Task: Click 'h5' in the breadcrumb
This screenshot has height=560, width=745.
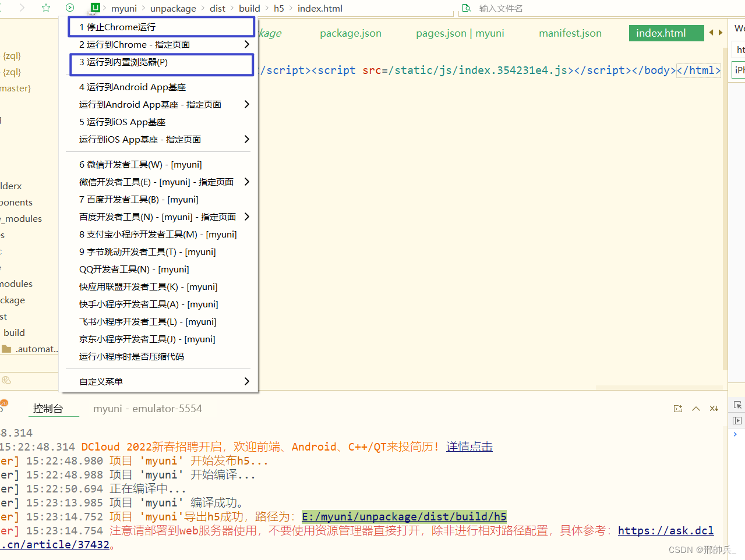Action: (279, 8)
